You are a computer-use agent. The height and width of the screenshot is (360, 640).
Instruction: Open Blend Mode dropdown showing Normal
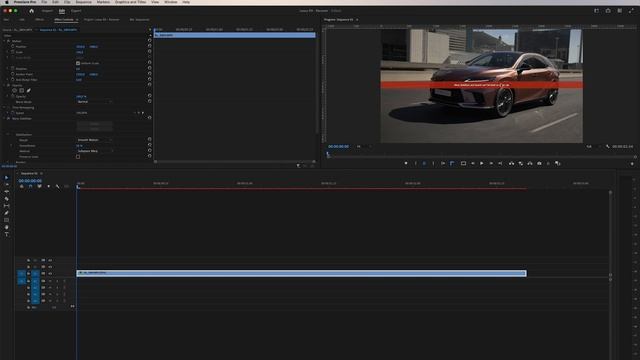click(94, 102)
